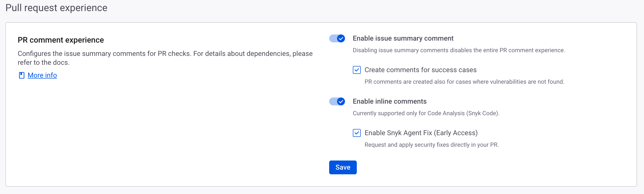Screen dimensions: 644x194
Task: Click 'Request and apply security fixes' helper text
Action: [x=431, y=145]
